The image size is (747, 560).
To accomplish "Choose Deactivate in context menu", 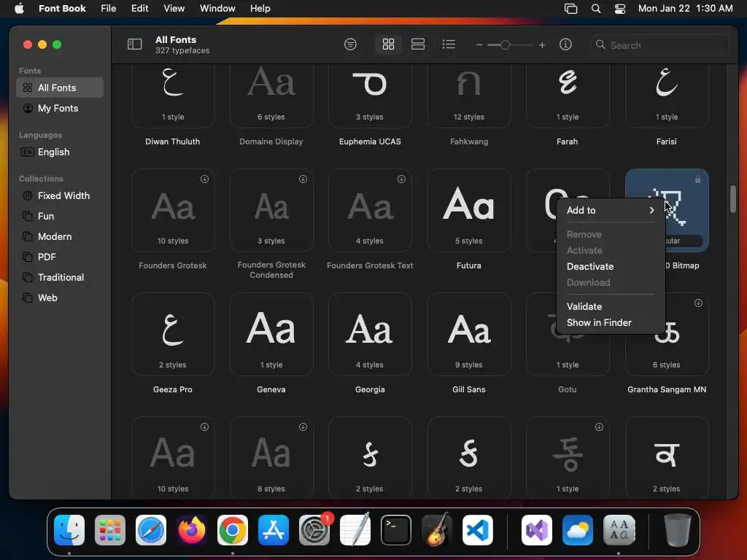I will click(611, 267).
